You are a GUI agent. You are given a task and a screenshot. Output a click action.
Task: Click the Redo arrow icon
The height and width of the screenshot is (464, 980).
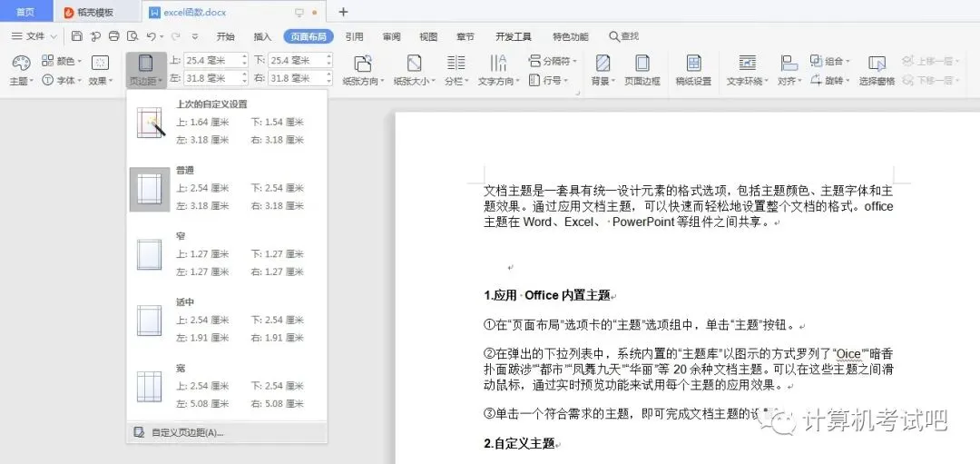[176, 36]
